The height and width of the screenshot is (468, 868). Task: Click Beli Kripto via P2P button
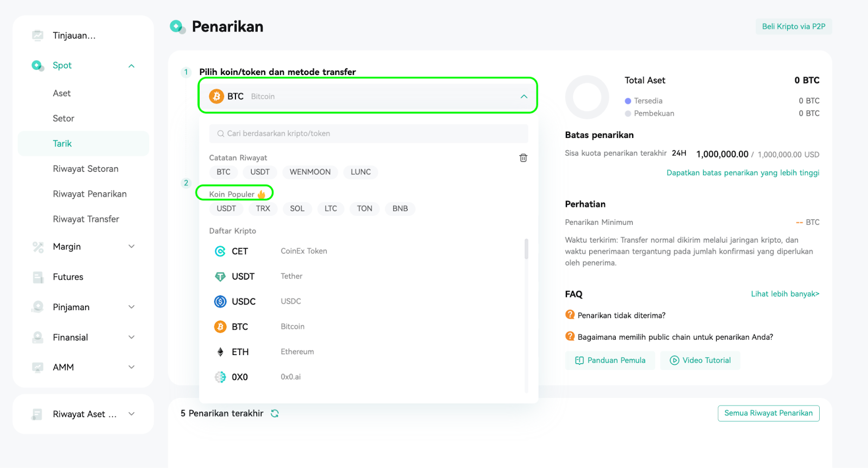click(x=794, y=27)
